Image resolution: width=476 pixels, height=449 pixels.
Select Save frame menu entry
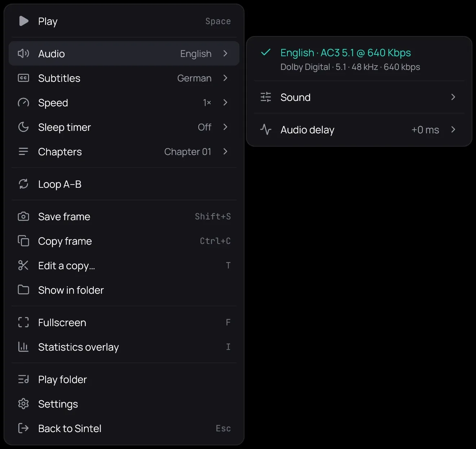tap(124, 216)
